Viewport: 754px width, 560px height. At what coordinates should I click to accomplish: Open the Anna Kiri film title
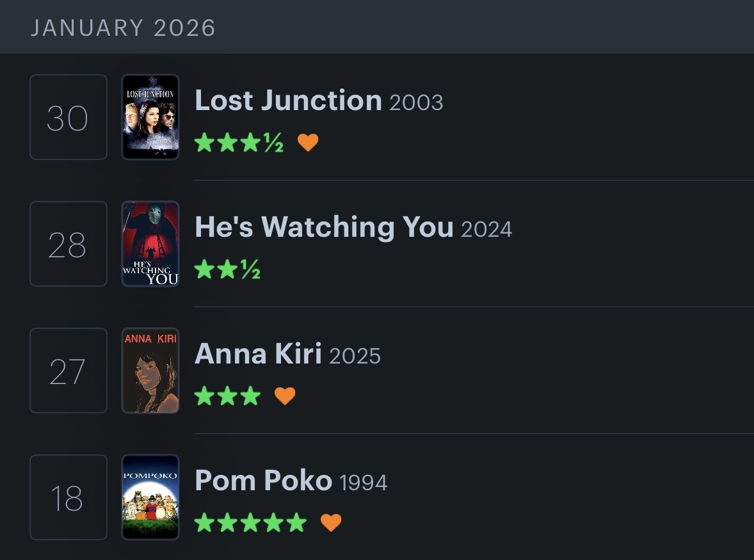[258, 354]
